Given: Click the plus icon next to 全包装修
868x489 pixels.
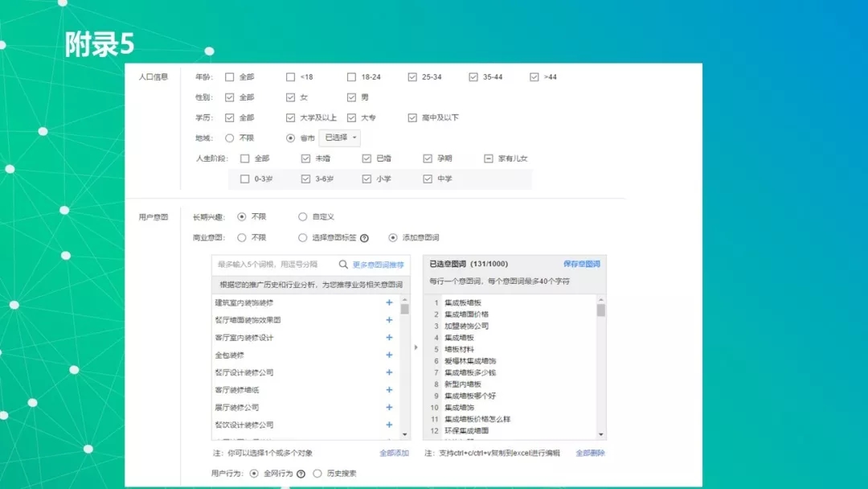Looking at the screenshot, I should tap(389, 355).
